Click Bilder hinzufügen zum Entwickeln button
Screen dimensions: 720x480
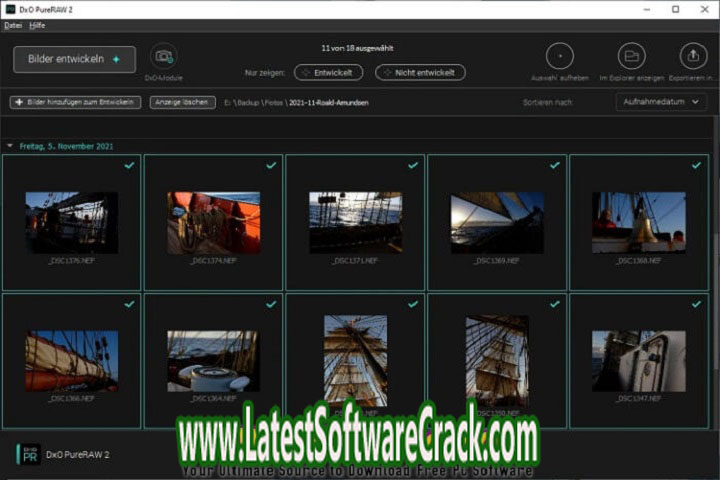click(75, 102)
